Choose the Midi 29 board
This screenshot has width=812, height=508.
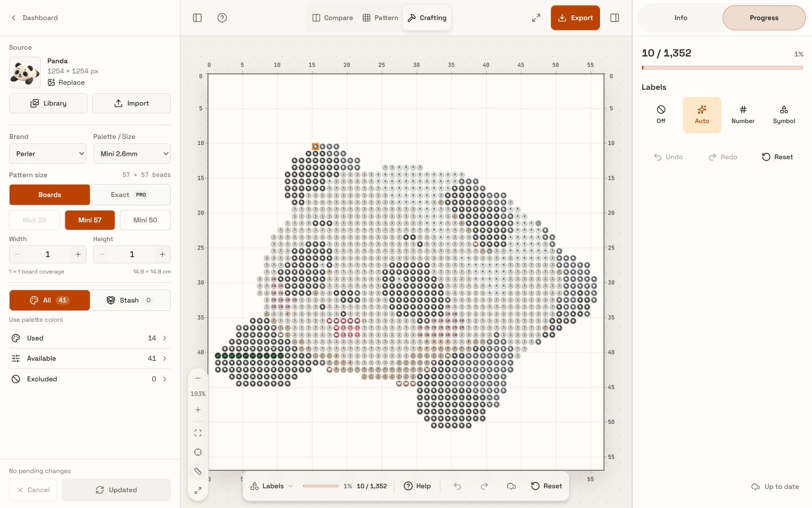pyautogui.click(x=34, y=220)
